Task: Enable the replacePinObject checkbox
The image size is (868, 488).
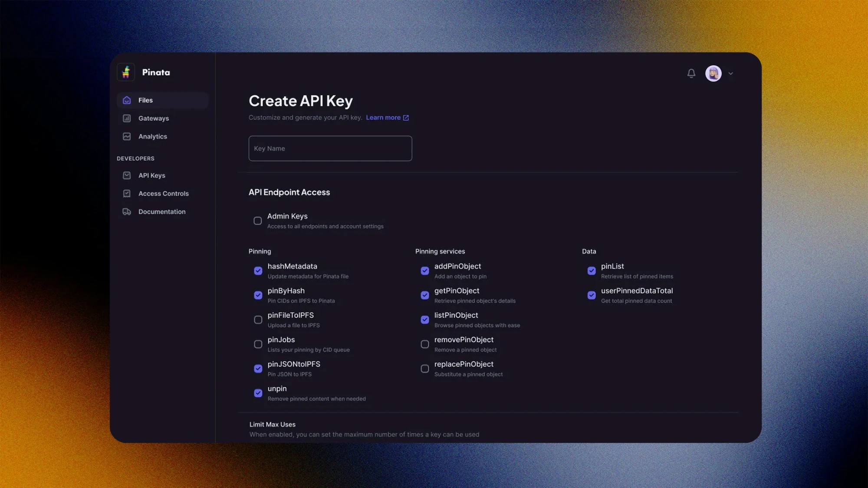Action: tap(425, 369)
